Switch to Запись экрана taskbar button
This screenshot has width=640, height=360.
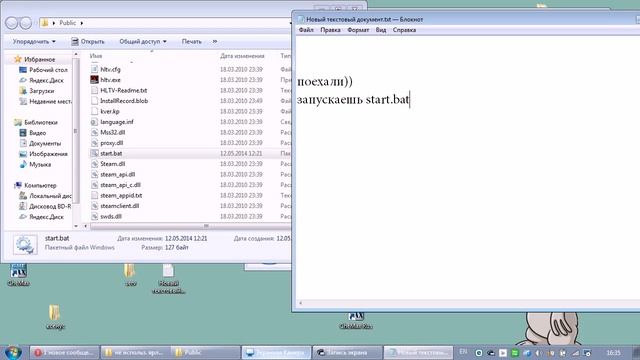pyautogui.click(x=347, y=352)
